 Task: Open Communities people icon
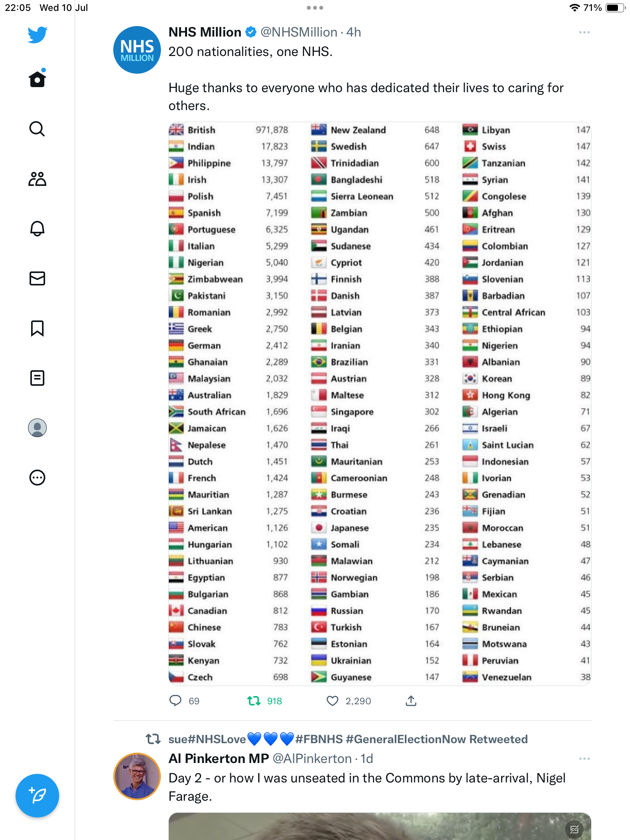pos(37,179)
